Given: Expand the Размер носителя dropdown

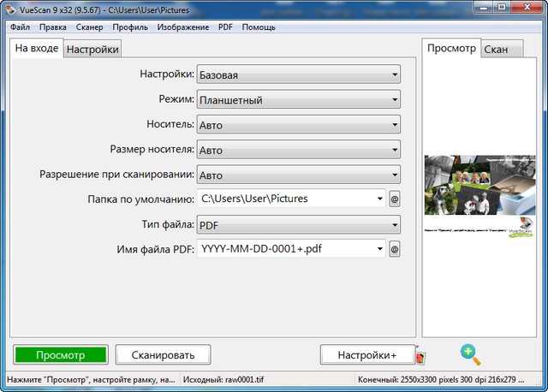Looking at the screenshot, I should coord(298,150).
